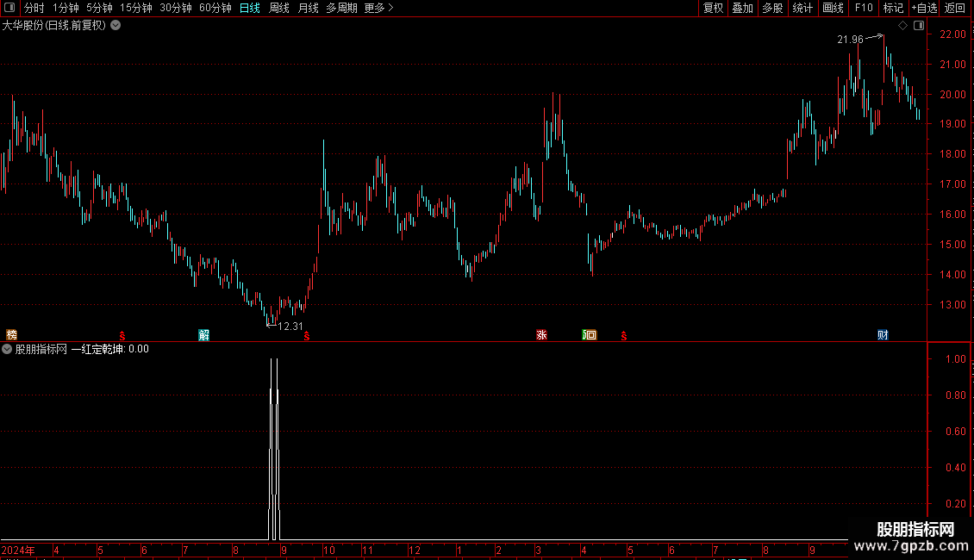Add stock via +自选 button

pyautogui.click(x=924, y=8)
